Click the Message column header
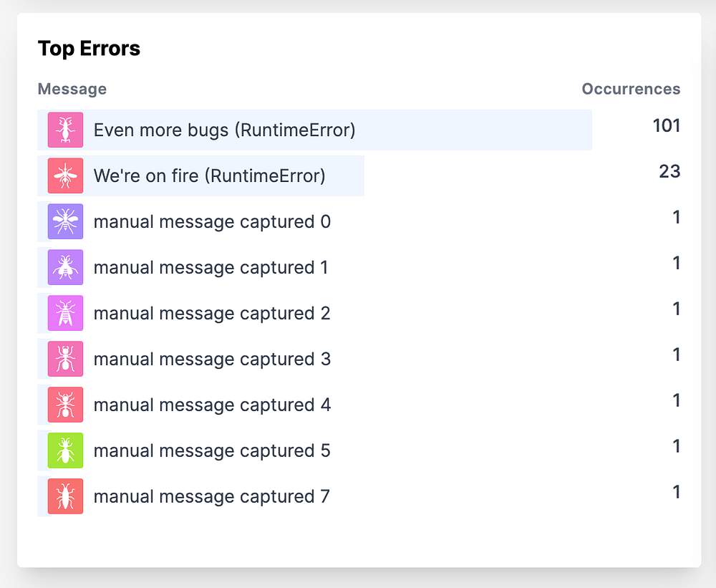Viewport: 716px width, 588px height. coord(72,89)
